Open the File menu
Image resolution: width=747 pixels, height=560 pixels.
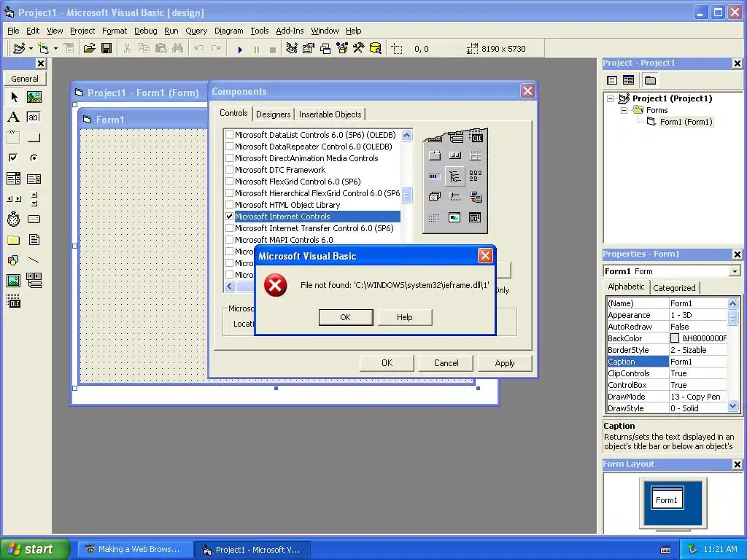click(13, 31)
